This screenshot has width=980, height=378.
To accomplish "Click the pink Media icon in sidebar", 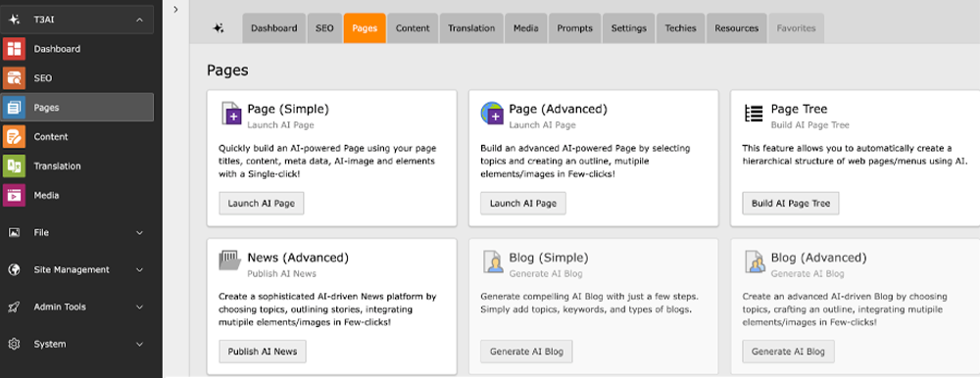I will tap(14, 196).
